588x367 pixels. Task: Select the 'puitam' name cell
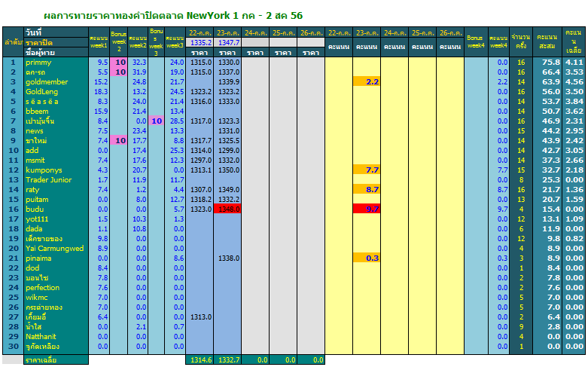click(56, 199)
